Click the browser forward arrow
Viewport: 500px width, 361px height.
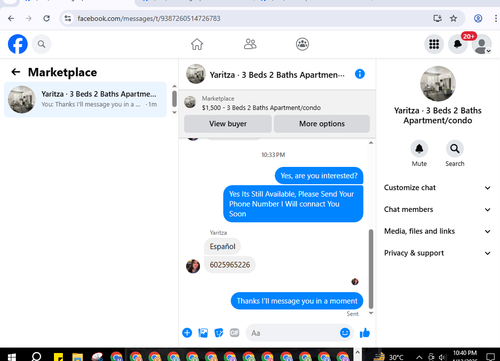29,18
